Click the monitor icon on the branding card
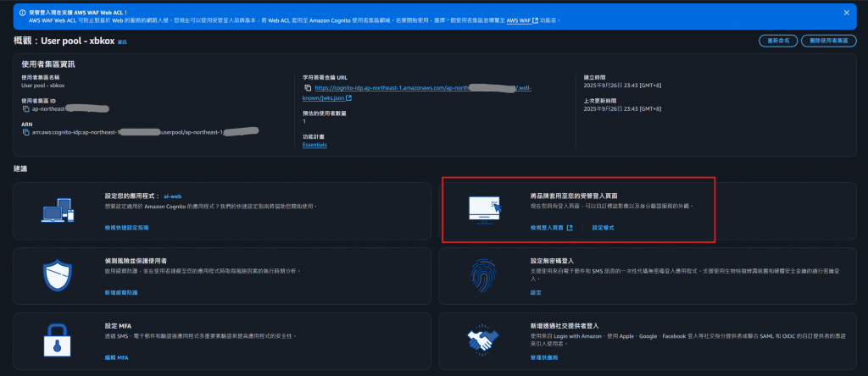The image size is (868, 376). (x=485, y=211)
